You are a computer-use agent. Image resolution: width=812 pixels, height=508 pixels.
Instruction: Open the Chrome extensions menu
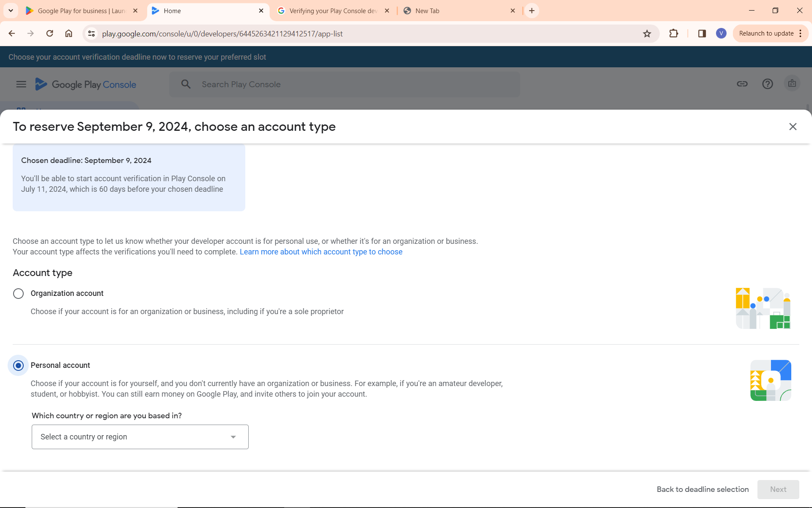[674, 33]
